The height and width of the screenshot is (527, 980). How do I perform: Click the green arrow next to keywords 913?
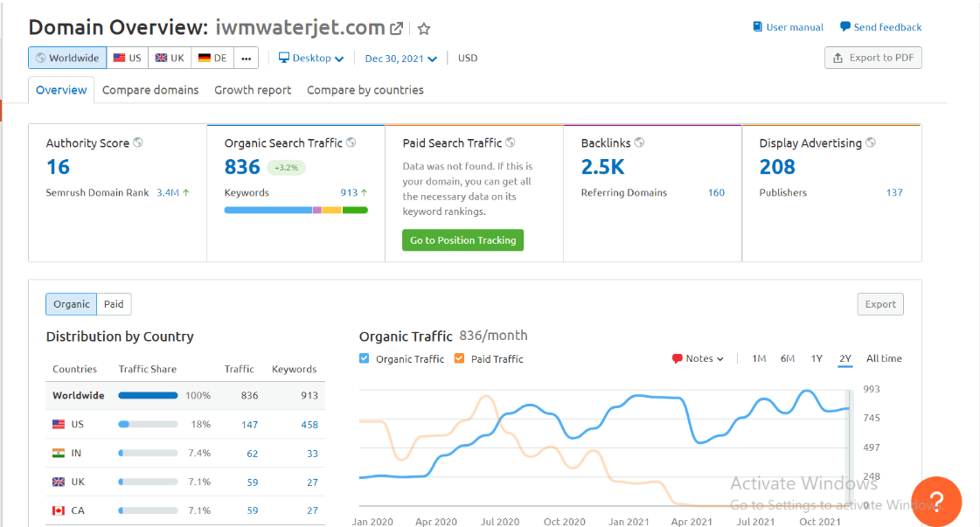pyautogui.click(x=364, y=192)
